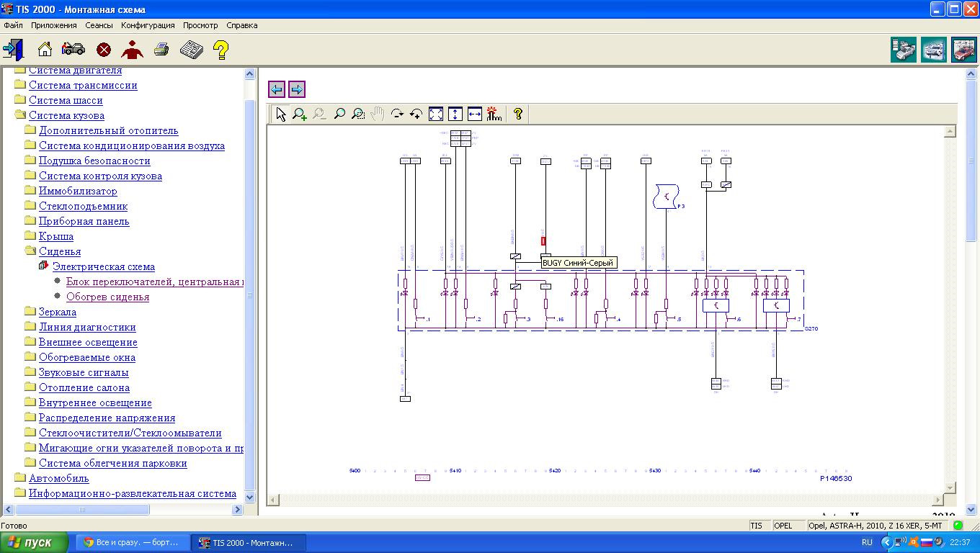This screenshot has height=553, width=980.
Task: Go to next diagram with right arrow
Action: (x=297, y=89)
